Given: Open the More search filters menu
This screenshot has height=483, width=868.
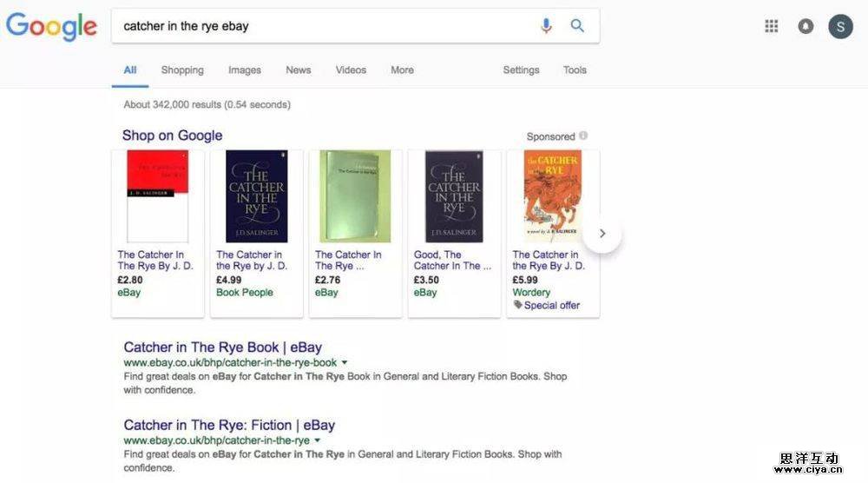Looking at the screenshot, I should tap(402, 70).
